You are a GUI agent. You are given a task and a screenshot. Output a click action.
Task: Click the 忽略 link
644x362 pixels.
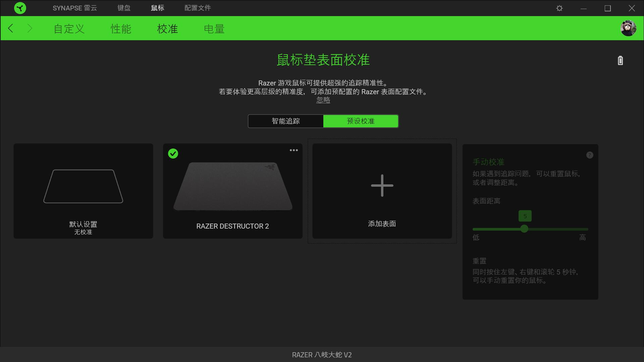[323, 100]
